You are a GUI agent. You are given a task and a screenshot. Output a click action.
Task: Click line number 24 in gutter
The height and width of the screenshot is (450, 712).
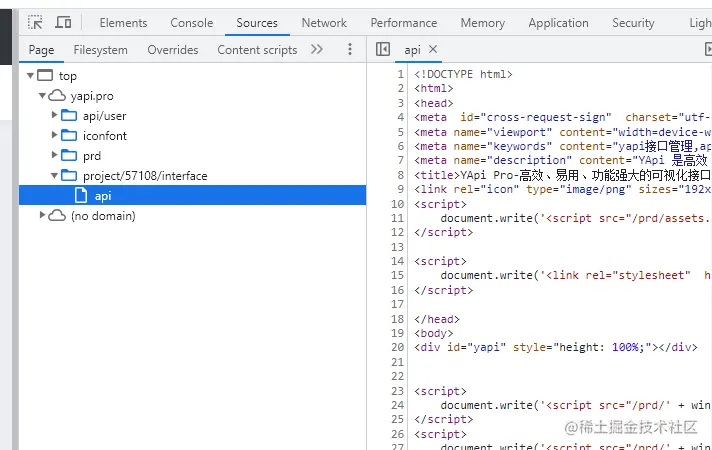397,405
